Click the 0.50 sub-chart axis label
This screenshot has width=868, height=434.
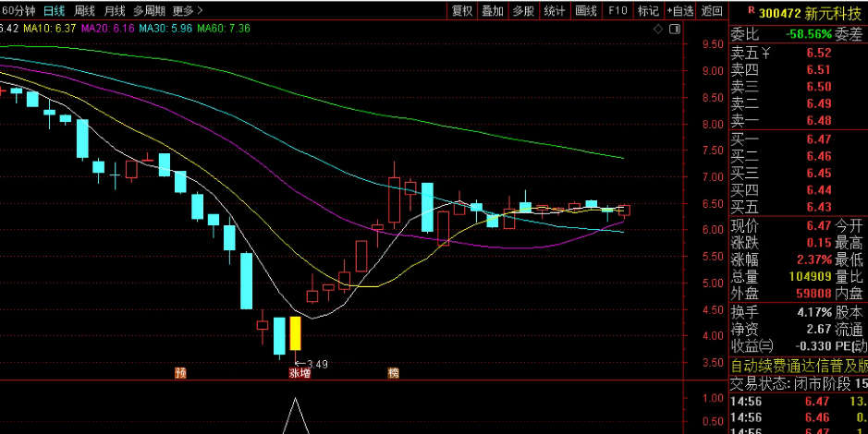(x=713, y=422)
